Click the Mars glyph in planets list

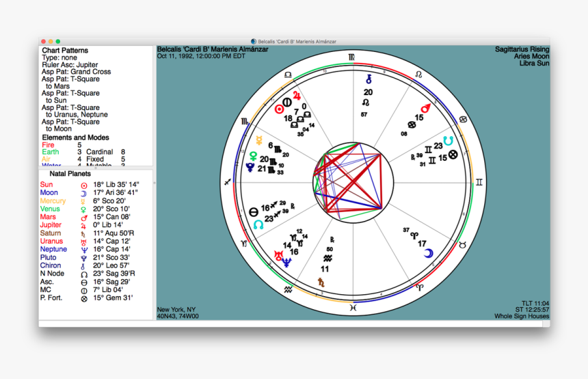(84, 218)
